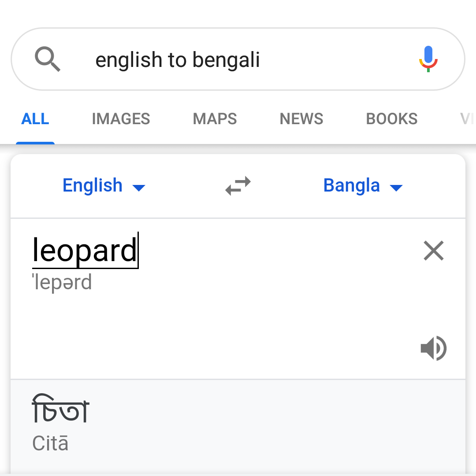Click the Bengali translation result চিতা
This screenshot has height=476, width=476.
point(61,410)
